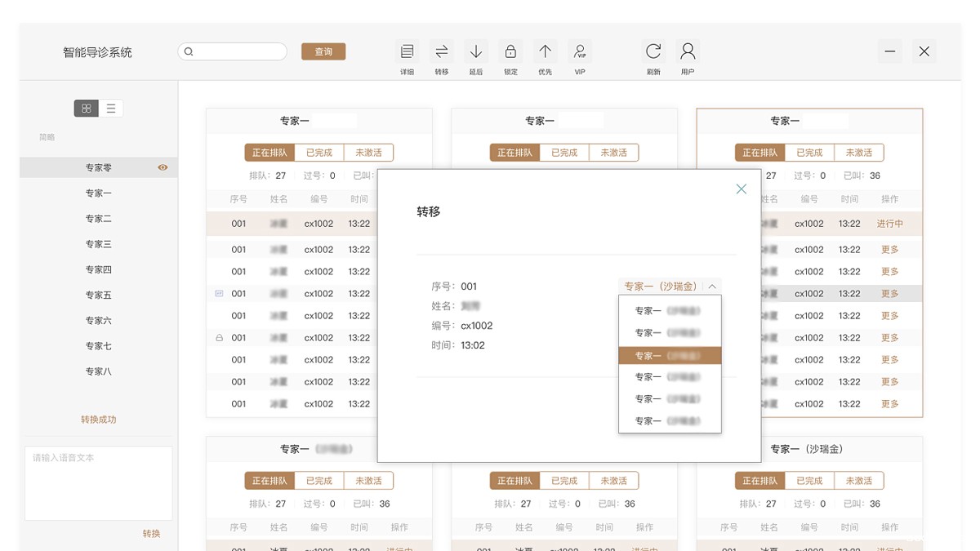Viewport: 980px width, 551px height.
Task: Mark patient with the VIP icon
Action: coord(580,52)
